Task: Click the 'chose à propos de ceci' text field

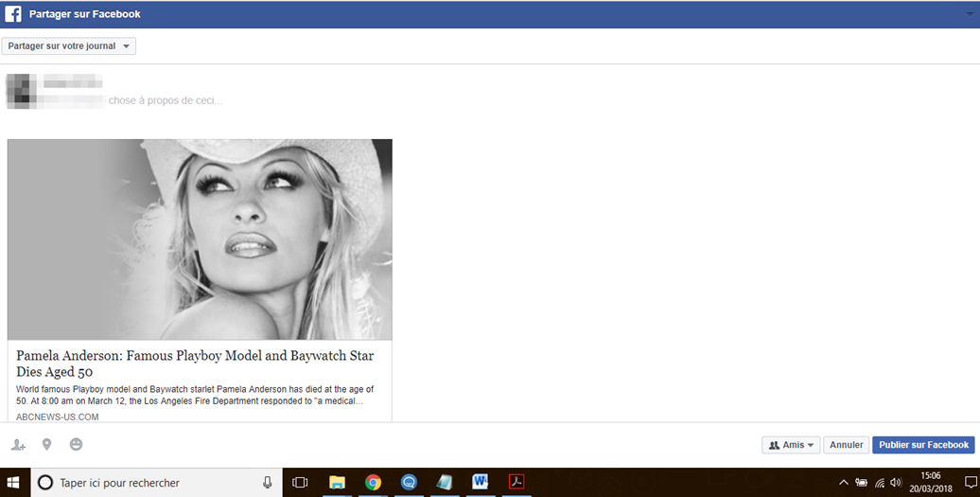Action: coord(166,100)
